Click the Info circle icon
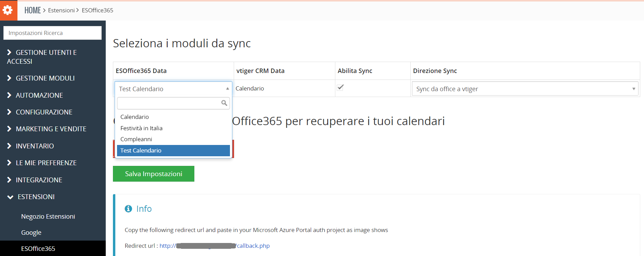The height and width of the screenshot is (256, 644). [x=128, y=209]
